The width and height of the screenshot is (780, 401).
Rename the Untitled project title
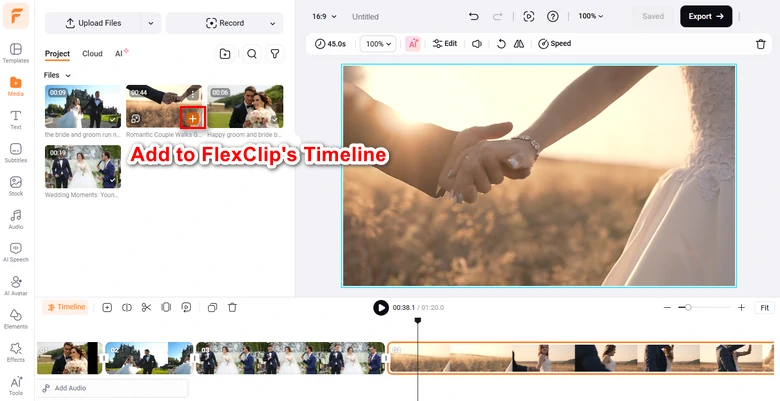[x=365, y=16]
